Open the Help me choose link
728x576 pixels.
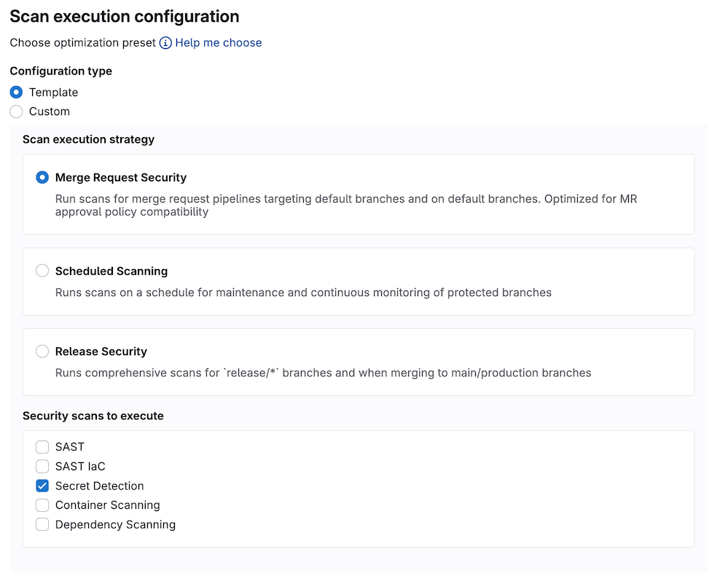[x=218, y=42]
